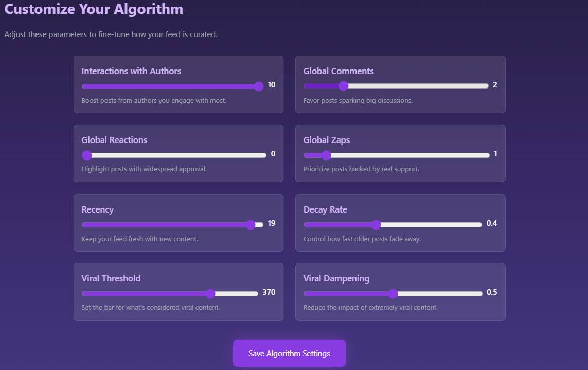Image resolution: width=588 pixels, height=370 pixels.
Task: Click the Global Zaps card title
Action: [x=327, y=140]
